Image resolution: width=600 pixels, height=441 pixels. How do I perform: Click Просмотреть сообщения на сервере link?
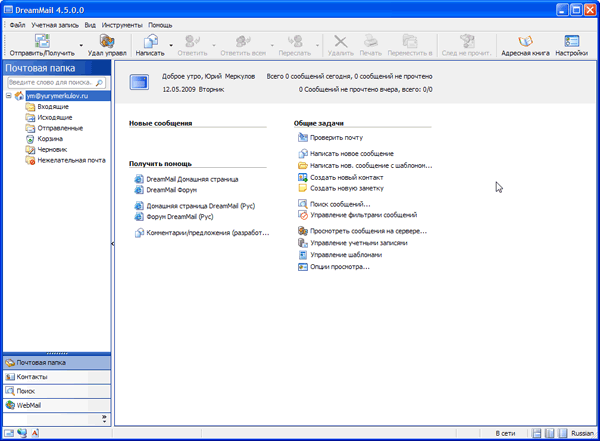(x=368, y=231)
